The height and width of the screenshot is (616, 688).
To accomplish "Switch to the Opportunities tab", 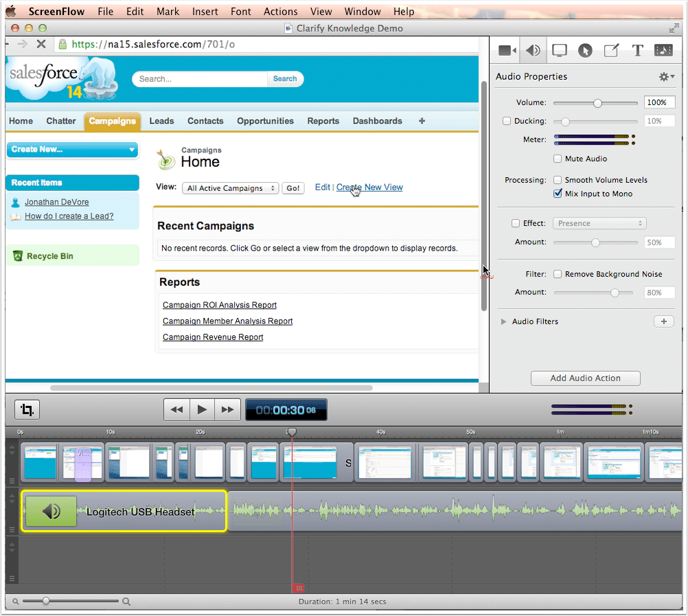I will click(x=265, y=121).
